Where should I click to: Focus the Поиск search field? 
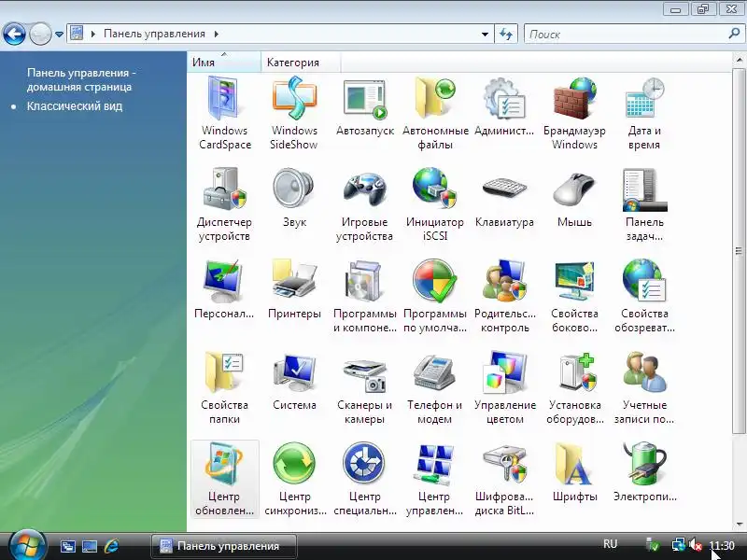pyautogui.click(x=625, y=35)
